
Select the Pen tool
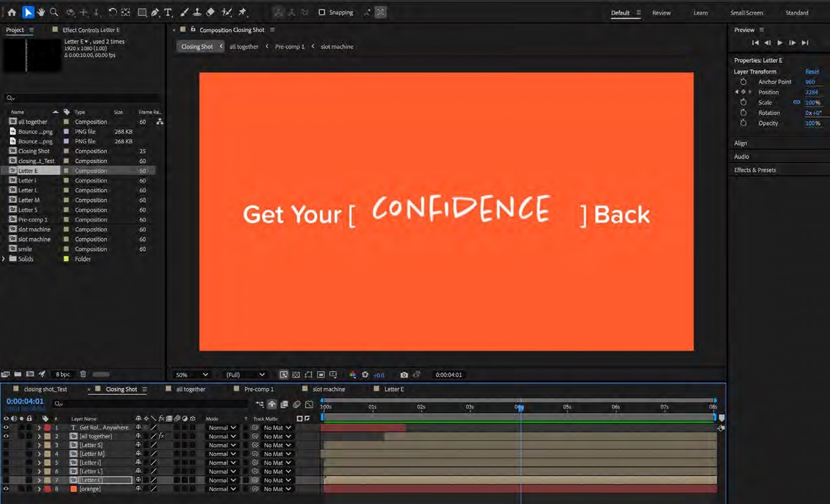click(155, 12)
